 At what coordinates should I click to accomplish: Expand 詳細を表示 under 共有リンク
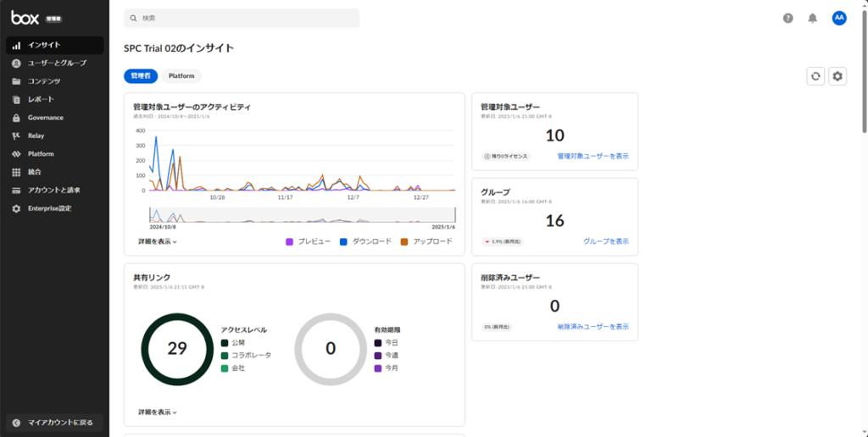pyautogui.click(x=158, y=412)
